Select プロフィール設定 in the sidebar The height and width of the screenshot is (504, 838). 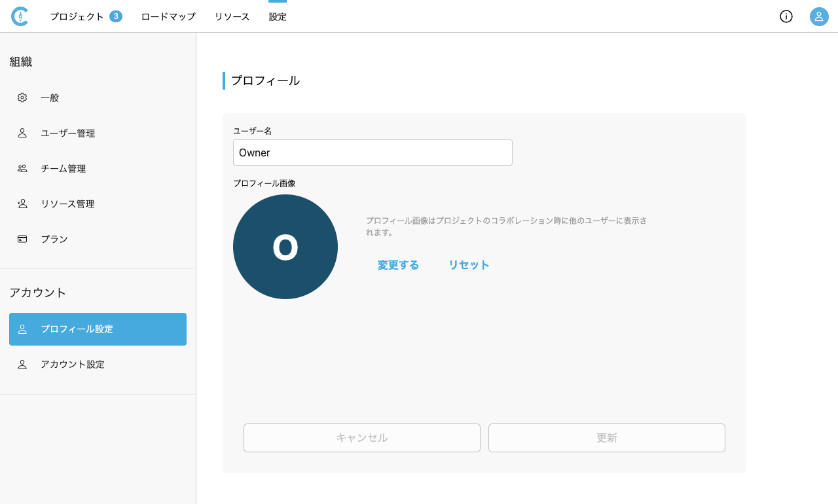pyautogui.click(x=98, y=329)
